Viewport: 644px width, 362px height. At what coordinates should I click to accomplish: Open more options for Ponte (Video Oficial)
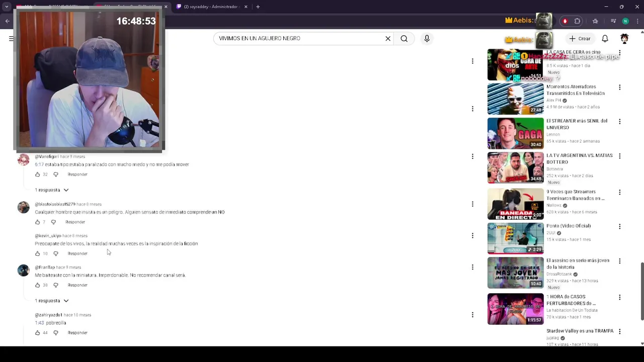point(619,226)
